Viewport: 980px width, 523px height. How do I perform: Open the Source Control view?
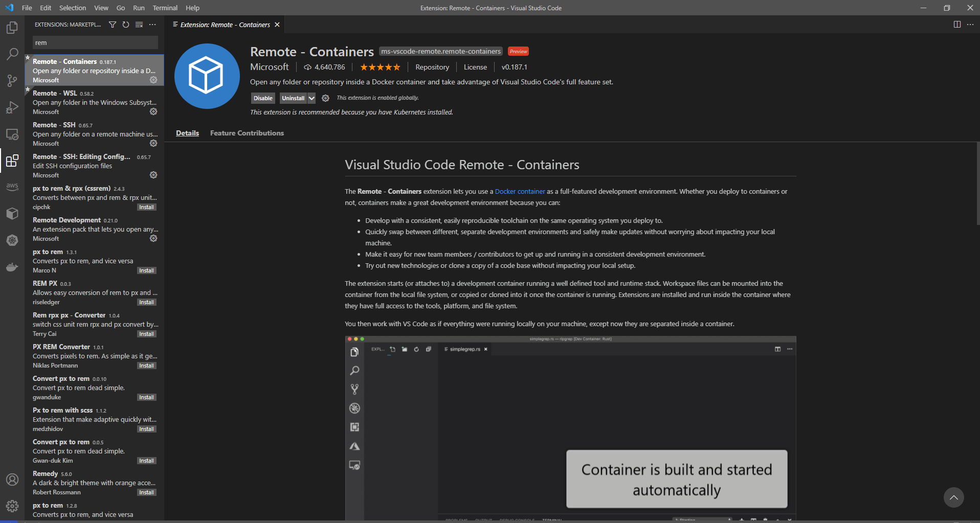12,81
